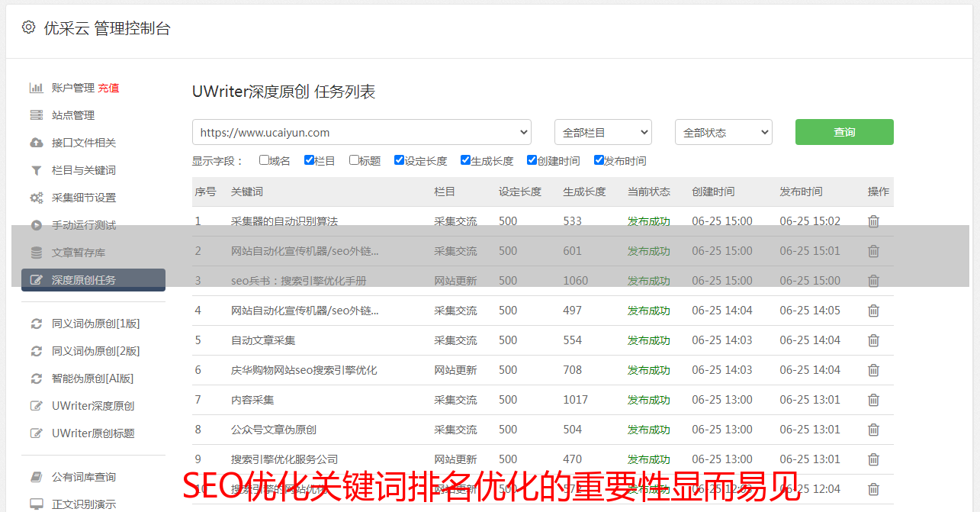The image size is (980, 512).
Task: Click the bar chart icon for 账户管理
Action: tap(36, 88)
